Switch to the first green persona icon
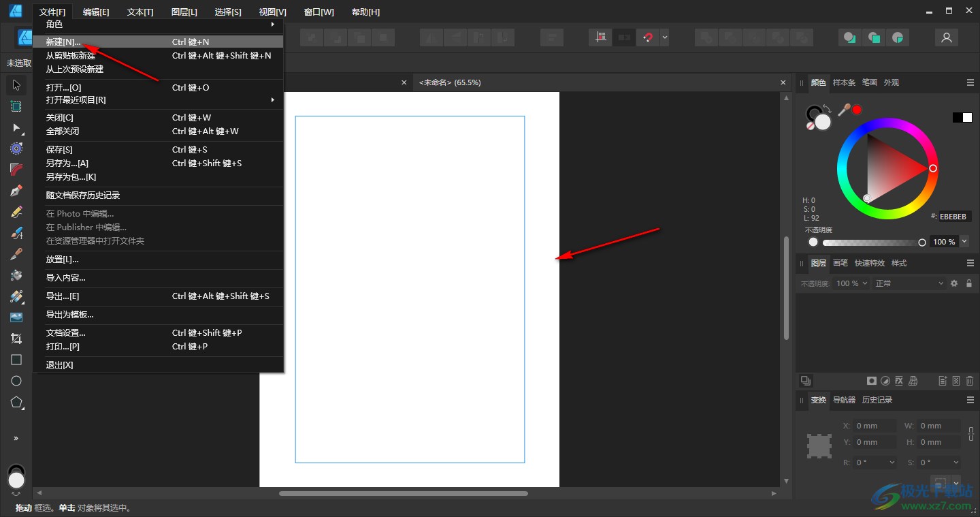This screenshot has width=980, height=517. (849, 37)
